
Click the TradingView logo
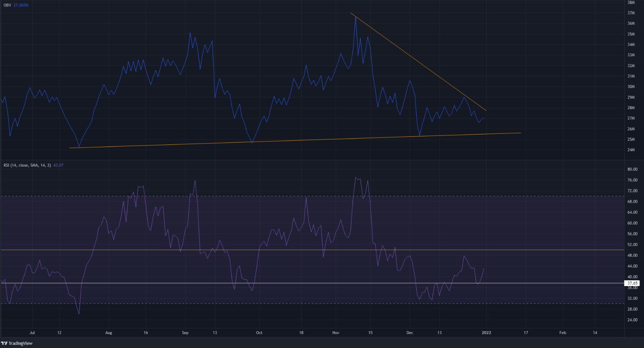(17, 343)
